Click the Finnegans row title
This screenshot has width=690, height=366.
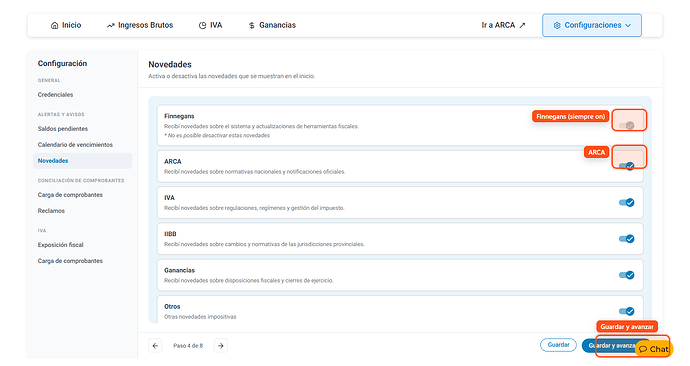(179, 116)
